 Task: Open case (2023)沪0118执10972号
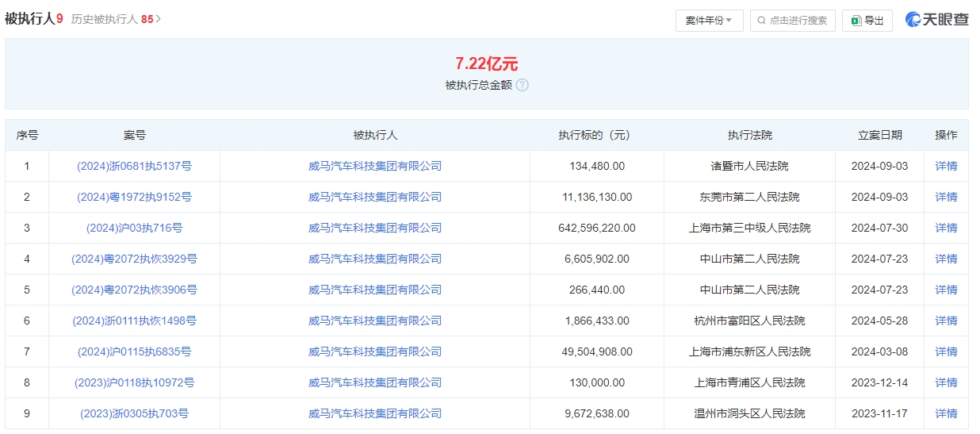[134, 382]
